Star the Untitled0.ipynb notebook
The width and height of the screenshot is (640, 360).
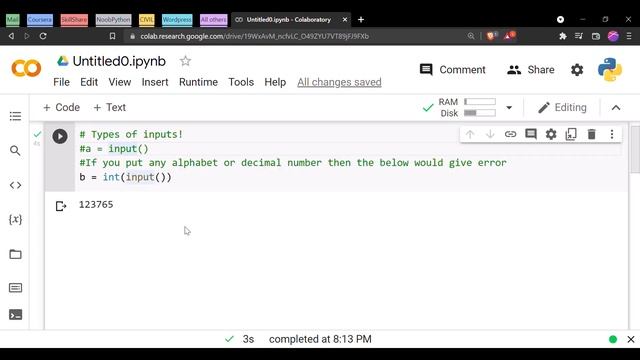185,61
